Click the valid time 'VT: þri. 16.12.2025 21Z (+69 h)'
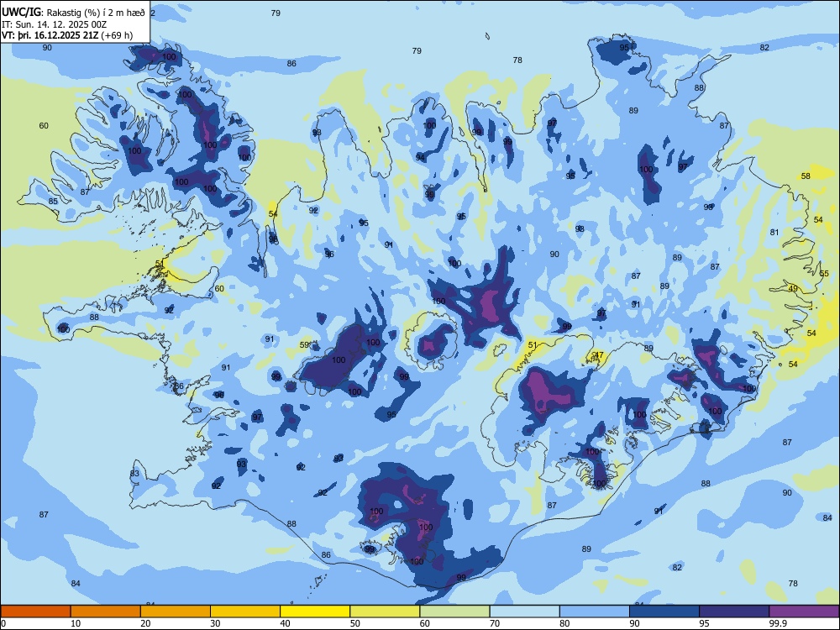Viewport: 840px width, 630px height. [67, 35]
